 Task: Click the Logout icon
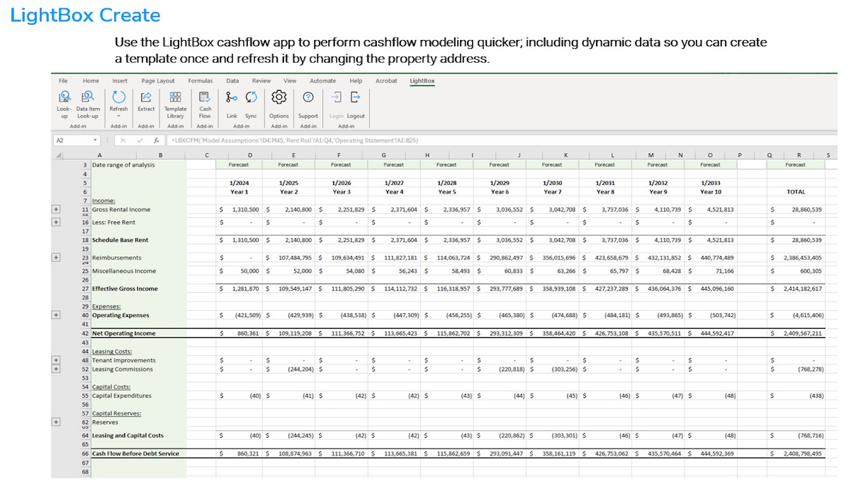click(355, 97)
